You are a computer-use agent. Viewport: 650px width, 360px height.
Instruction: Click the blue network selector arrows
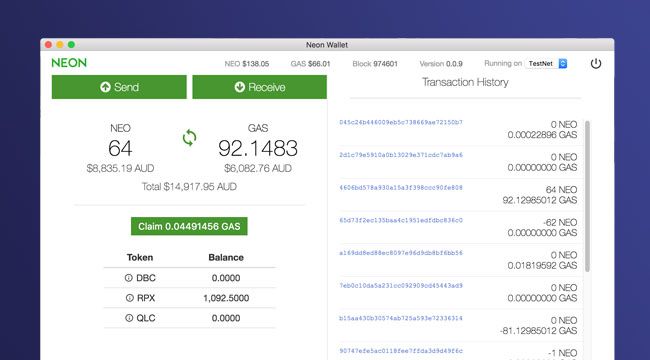coord(563,63)
